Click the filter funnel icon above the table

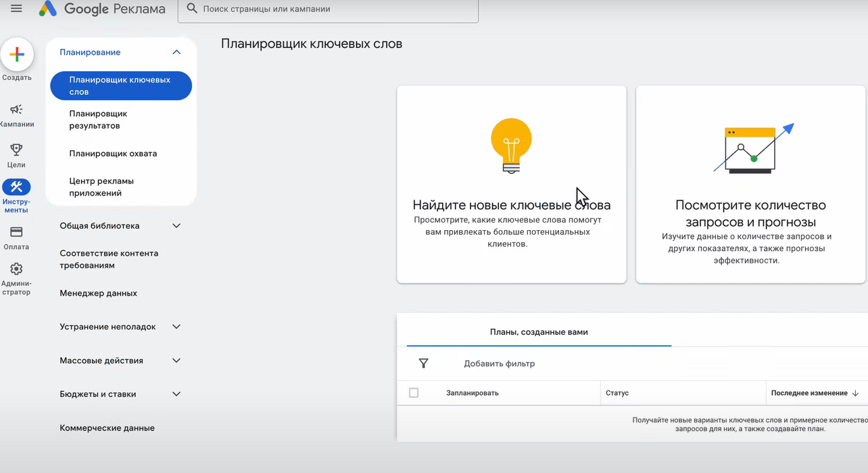coord(424,363)
